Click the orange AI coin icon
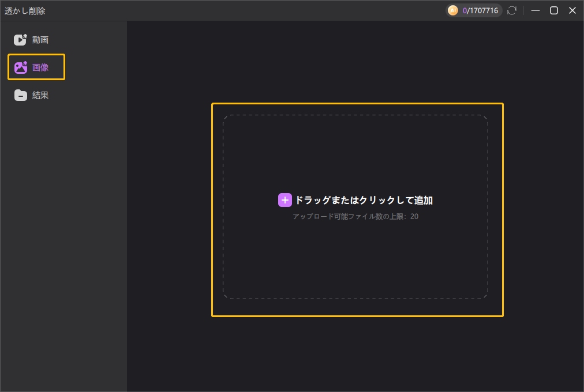This screenshot has width=584, height=392. (x=453, y=10)
